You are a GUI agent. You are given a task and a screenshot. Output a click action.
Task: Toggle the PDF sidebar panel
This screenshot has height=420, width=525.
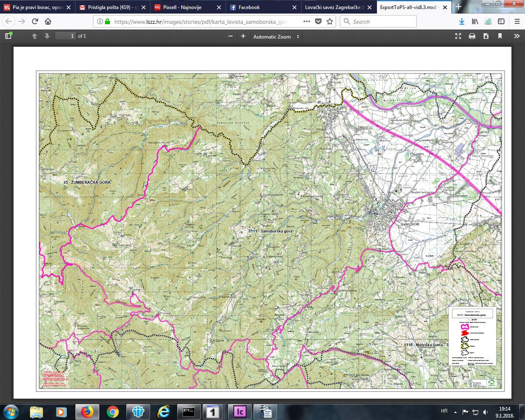click(x=8, y=36)
